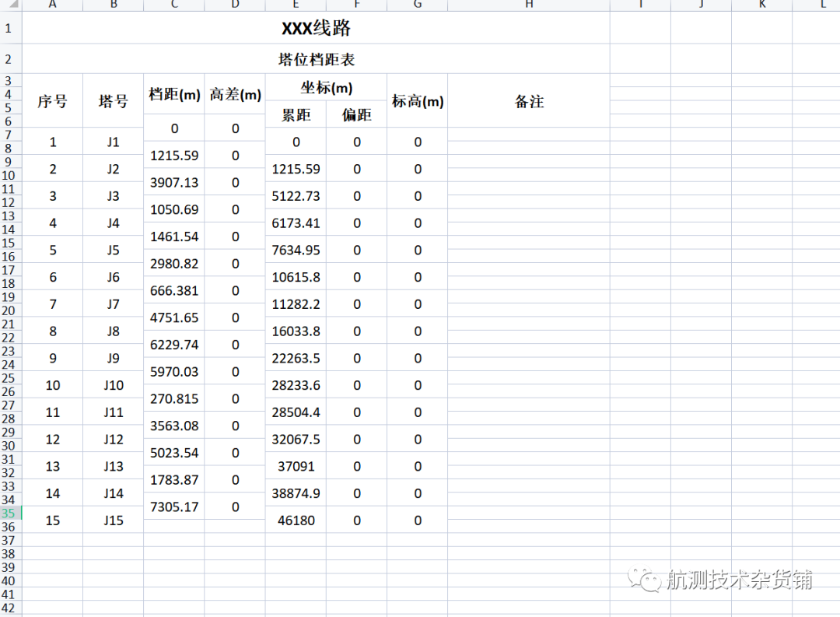This screenshot has height=617, width=840.
Task: Select span value '1461.54'
Action: [x=174, y=237]
